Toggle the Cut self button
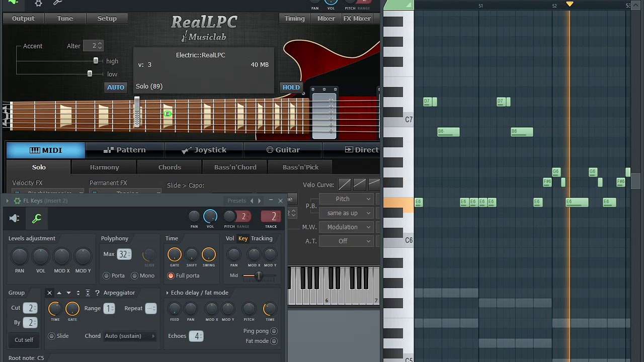 (x=24, y=340)
